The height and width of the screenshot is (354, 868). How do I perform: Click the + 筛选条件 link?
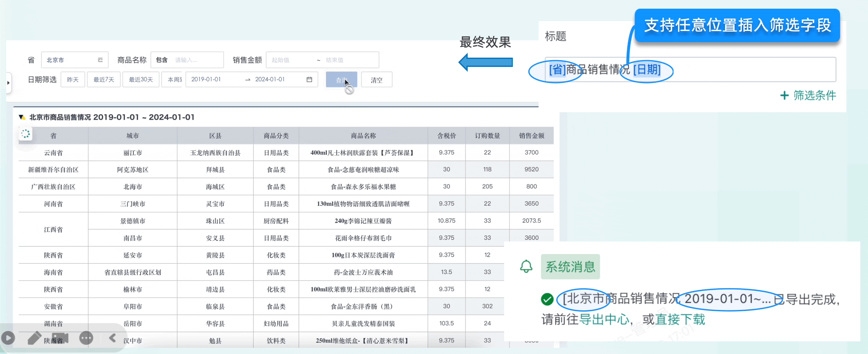point(808,95)
